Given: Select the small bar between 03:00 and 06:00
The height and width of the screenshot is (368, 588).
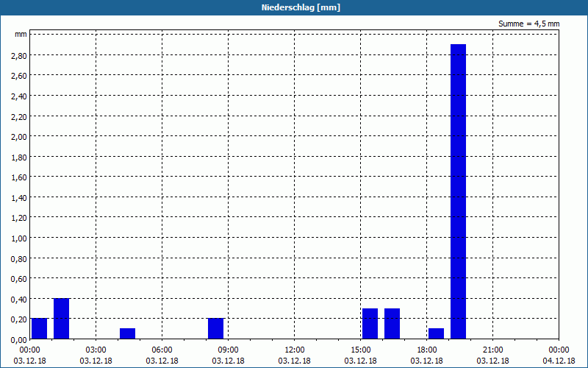Looking at the screenshot, I should 127,334.
